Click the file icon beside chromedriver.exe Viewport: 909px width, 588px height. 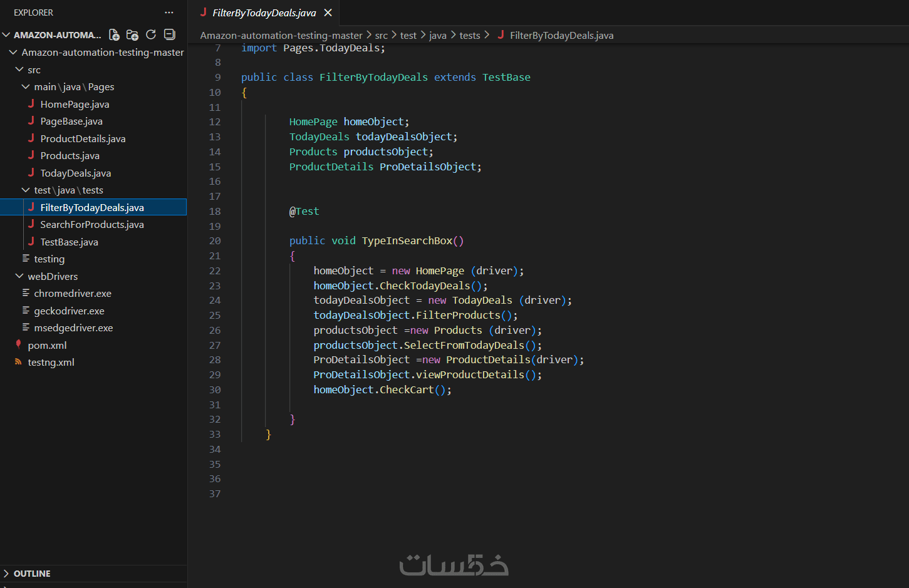[26, 293]
